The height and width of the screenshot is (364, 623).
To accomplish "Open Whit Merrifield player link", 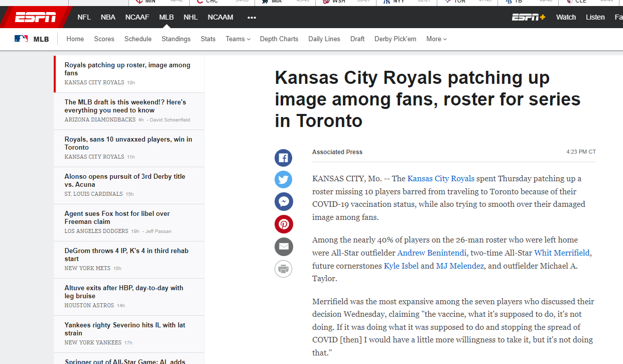I will (562, 253).
